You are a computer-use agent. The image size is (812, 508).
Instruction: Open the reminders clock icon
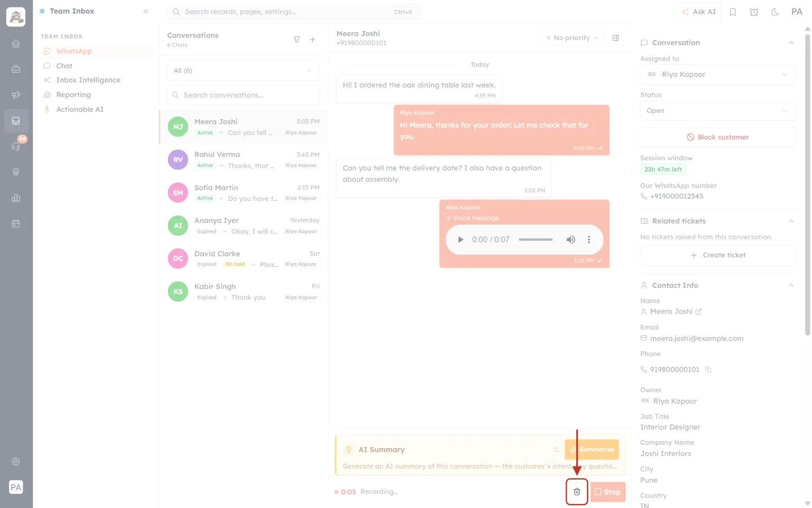pos(754,12)
